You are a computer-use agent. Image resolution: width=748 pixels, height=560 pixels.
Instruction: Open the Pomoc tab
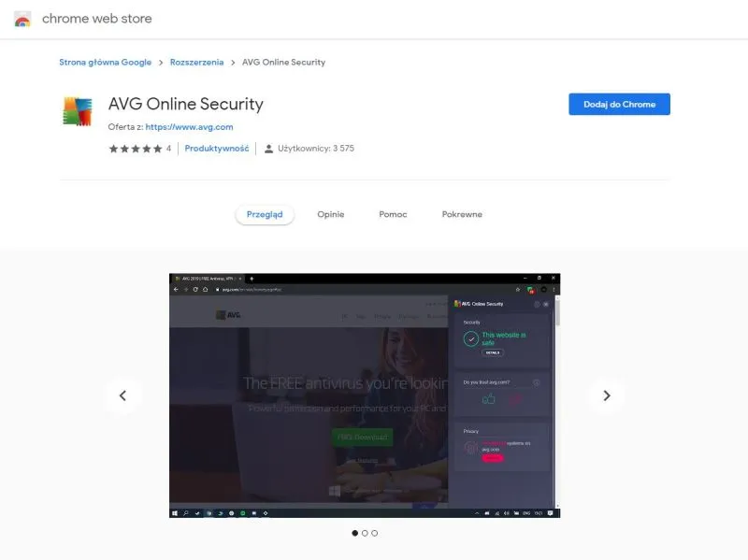(393, 214)
